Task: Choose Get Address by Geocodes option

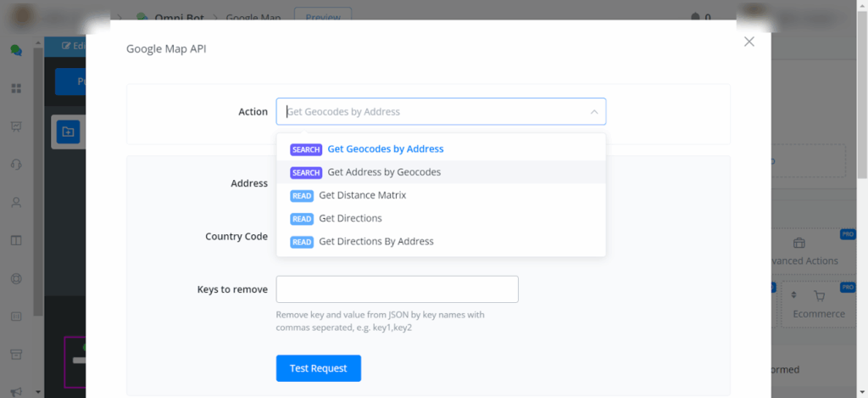Action: click(383, 172)
